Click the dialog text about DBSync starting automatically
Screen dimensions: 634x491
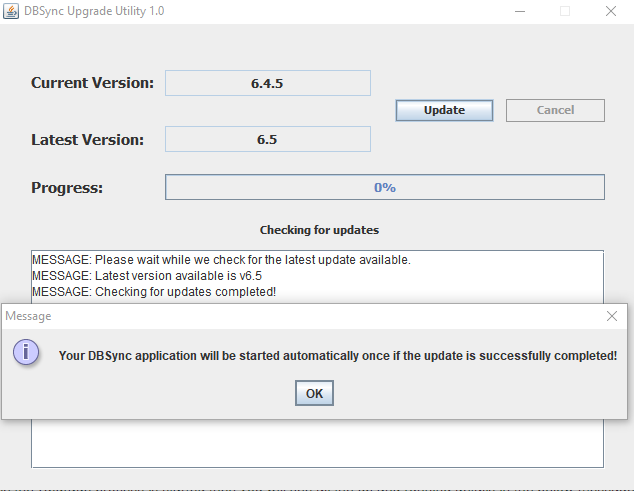[x=338, y=355]
